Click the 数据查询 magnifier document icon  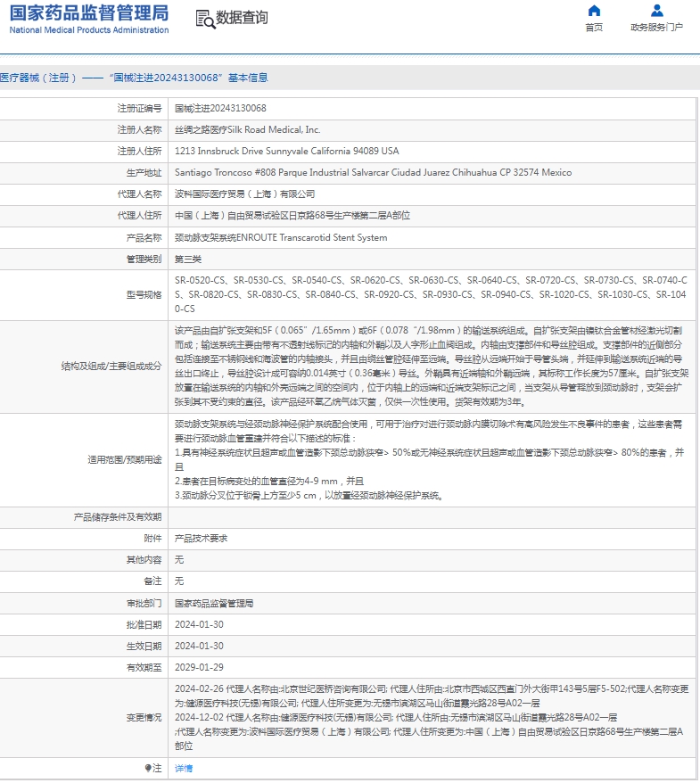click(205, 19)
